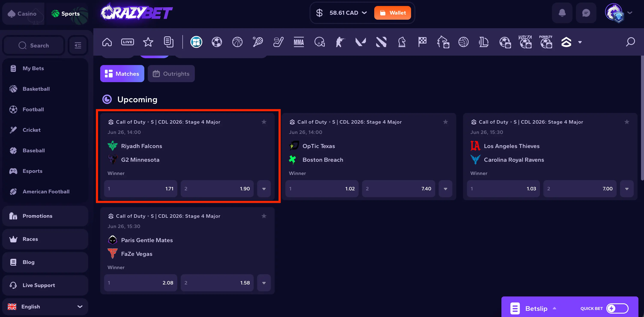Viewport: 644px width, 317px height.
Task: Select the ice hockey stick icon
Action: coord(278,42)
